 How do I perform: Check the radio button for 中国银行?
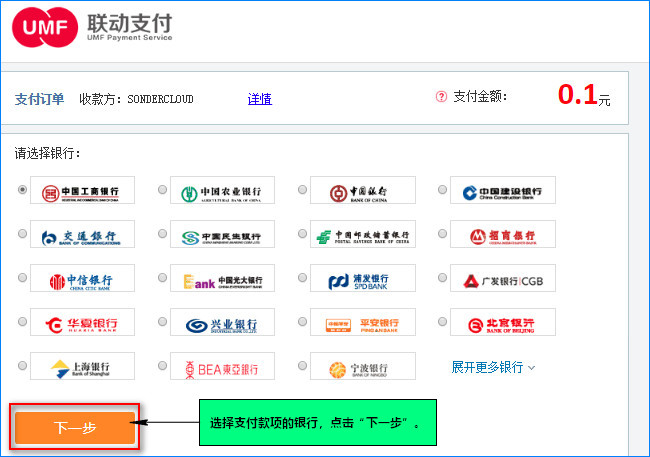(303, 190)
